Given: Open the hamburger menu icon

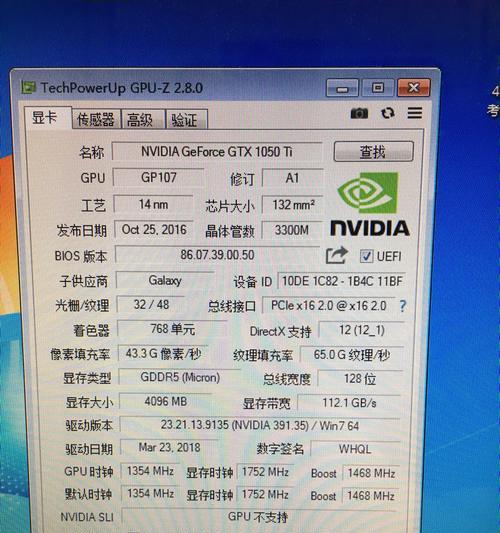Looking at the screenshot, I should tap(415, 113).
